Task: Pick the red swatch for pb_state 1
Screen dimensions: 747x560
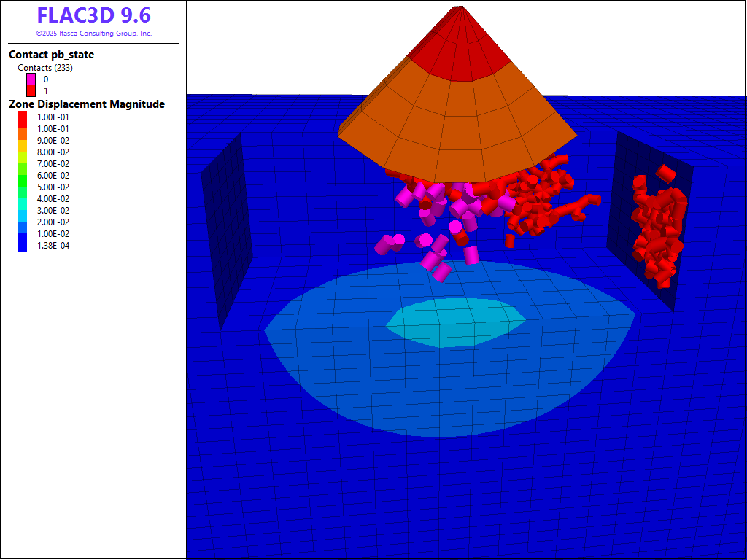Action: coord(31,90)
